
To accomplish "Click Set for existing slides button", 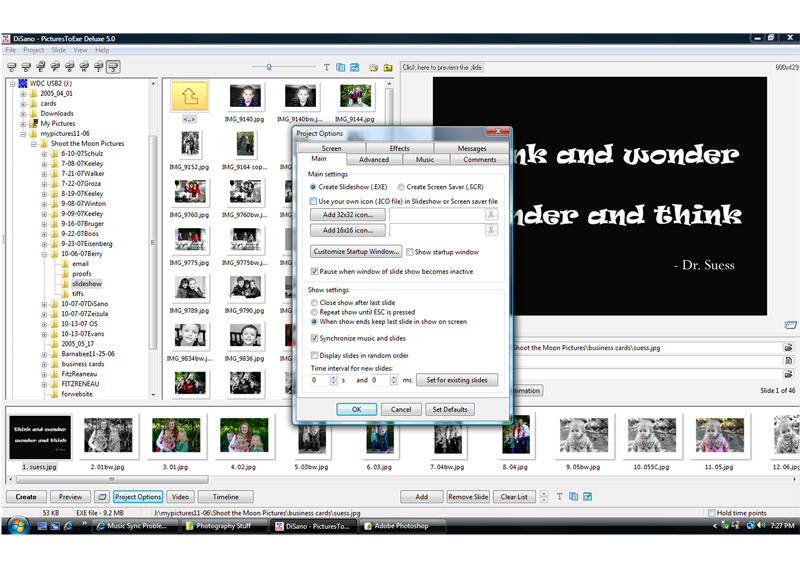I will (456, 380).
